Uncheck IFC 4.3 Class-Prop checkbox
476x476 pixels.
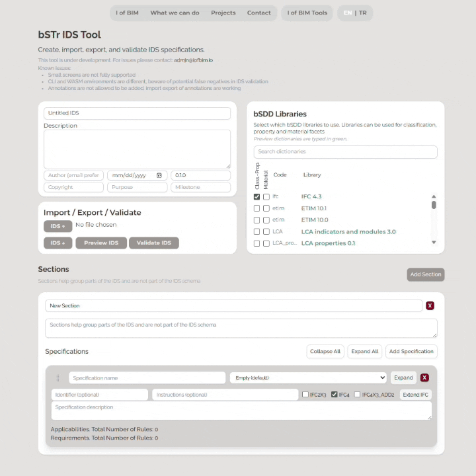click(x=257, y=196)
